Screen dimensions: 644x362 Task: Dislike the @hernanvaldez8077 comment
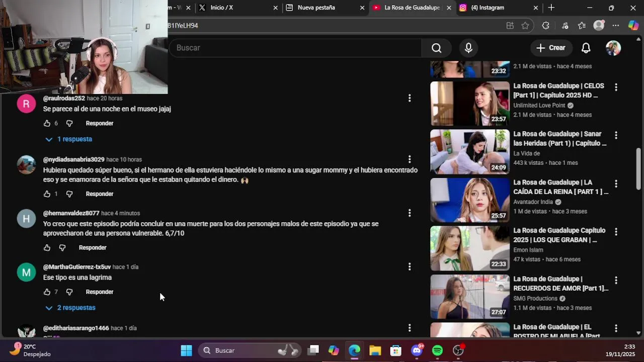point(62,247)
